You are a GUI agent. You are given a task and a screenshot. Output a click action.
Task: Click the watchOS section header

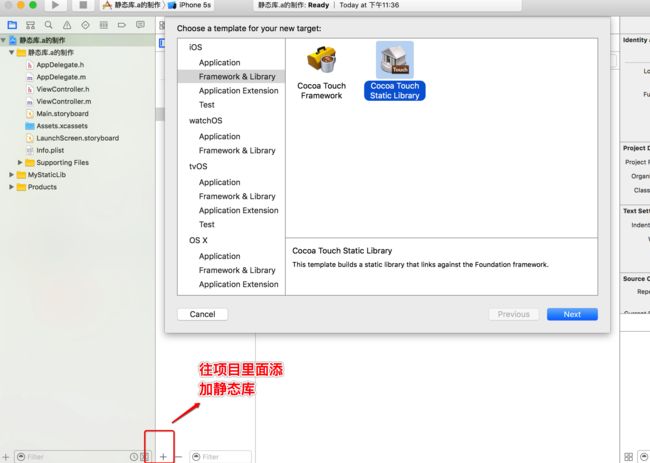(x=206, y=121)
